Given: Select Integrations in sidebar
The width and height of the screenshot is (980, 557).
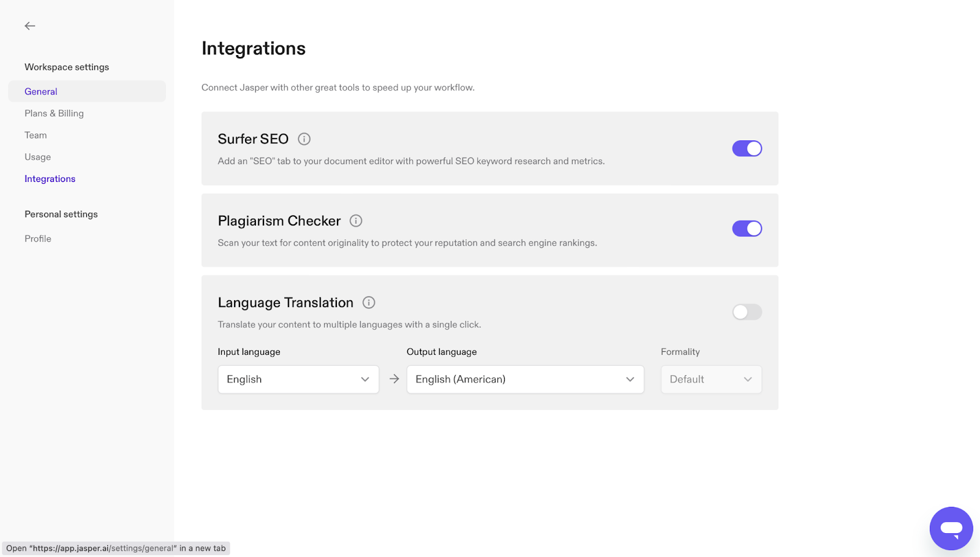Looking at the screenshot, I should coord(50,179).
